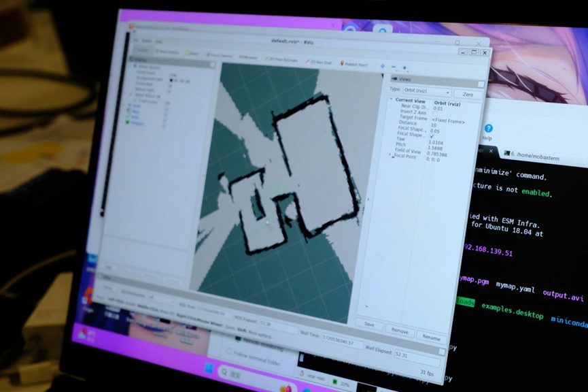Toggle the Invert Z Axis checkbox
Viewport: 588px width, 392px height.
click(435, 114)
